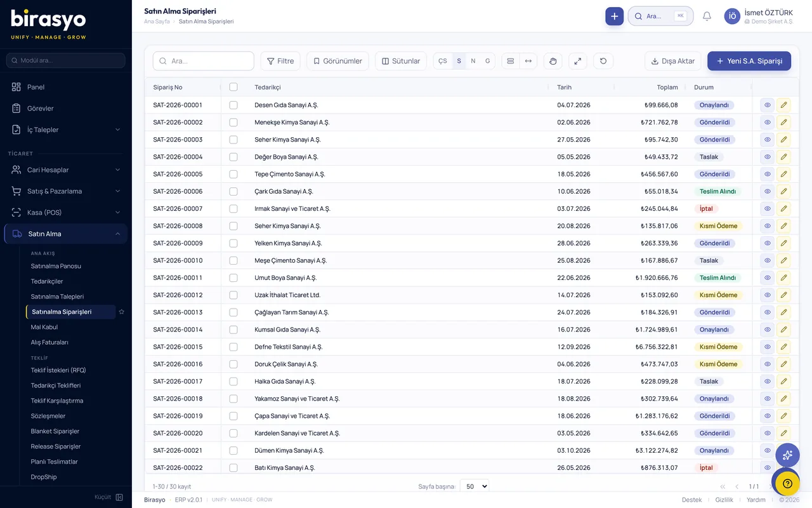Open the Sütunlar column chooser
The height and width of the screenshot is (508, 812).
click(401, 61)
